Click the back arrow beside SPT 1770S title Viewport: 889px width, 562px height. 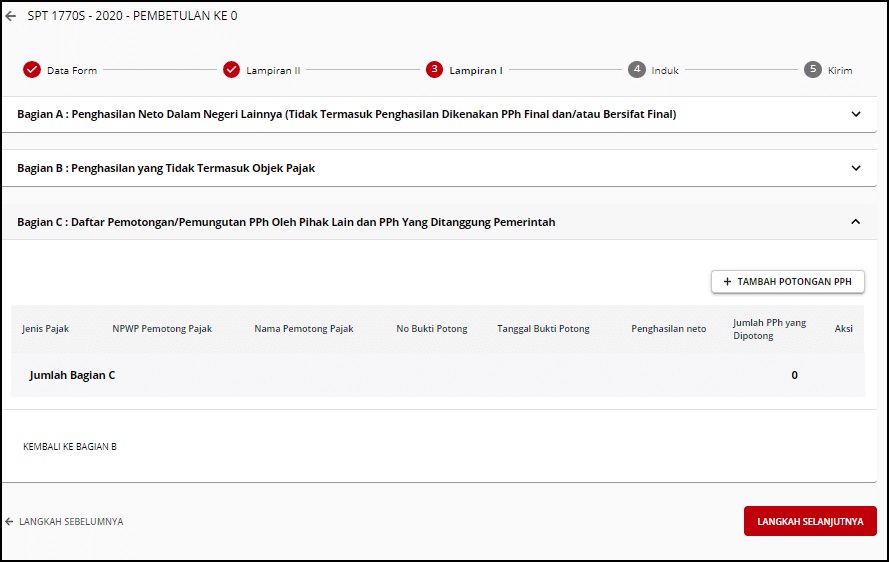tap(11, 16)
